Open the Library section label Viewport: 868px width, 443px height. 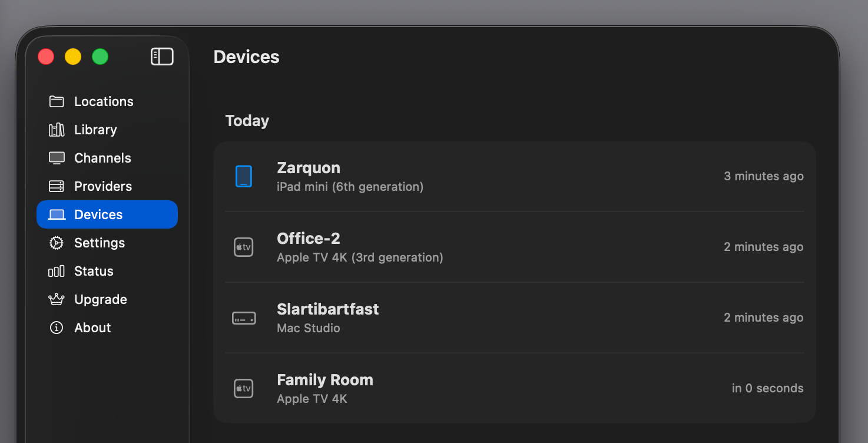pos(95,130)
